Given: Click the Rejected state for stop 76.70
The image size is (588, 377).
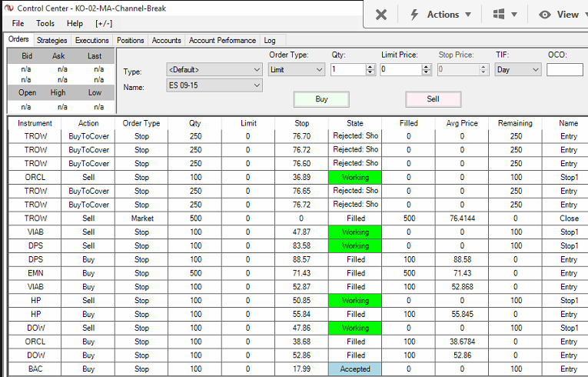Looking at the screenshot, I should pyautogui.click(x=355, y=136).
